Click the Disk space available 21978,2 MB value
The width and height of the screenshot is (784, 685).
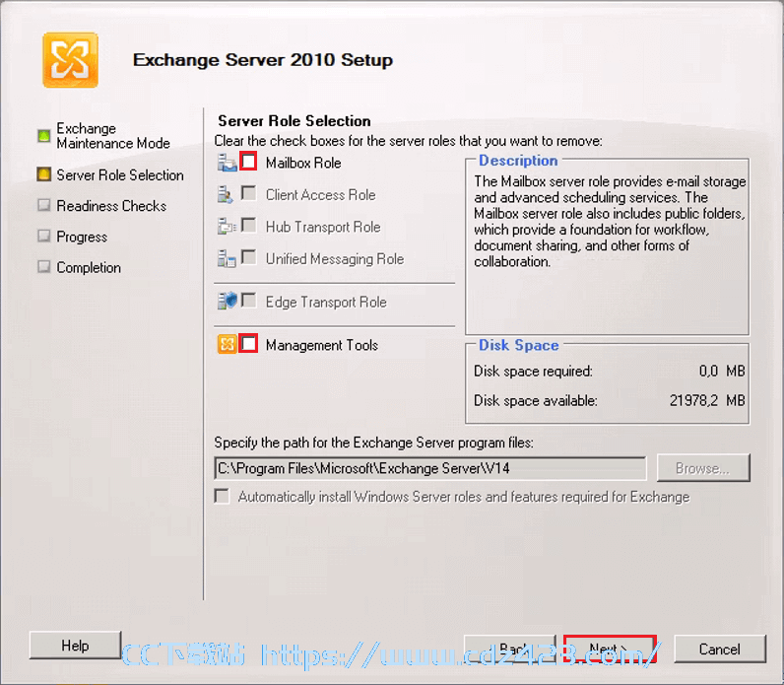tap(707, 400)
